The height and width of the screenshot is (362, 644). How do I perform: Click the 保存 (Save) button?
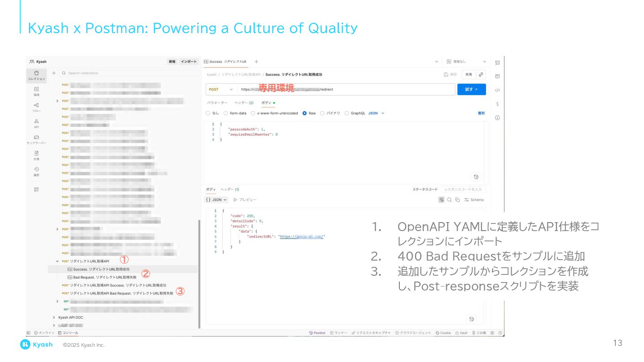(450, 75)
